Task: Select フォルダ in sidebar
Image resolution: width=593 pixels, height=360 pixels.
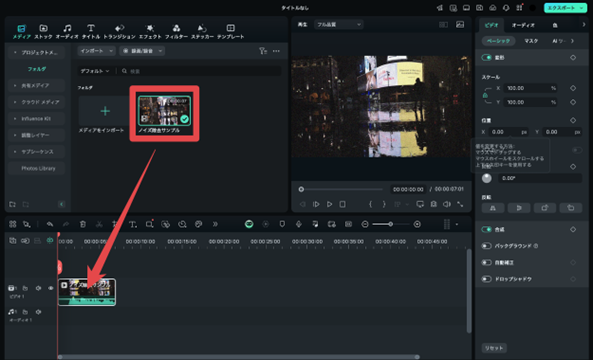Action: [37, 69]
